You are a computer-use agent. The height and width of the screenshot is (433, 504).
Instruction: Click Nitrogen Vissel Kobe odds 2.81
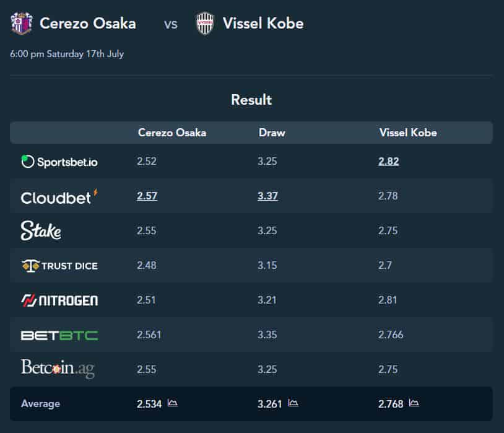pos(388,300)
